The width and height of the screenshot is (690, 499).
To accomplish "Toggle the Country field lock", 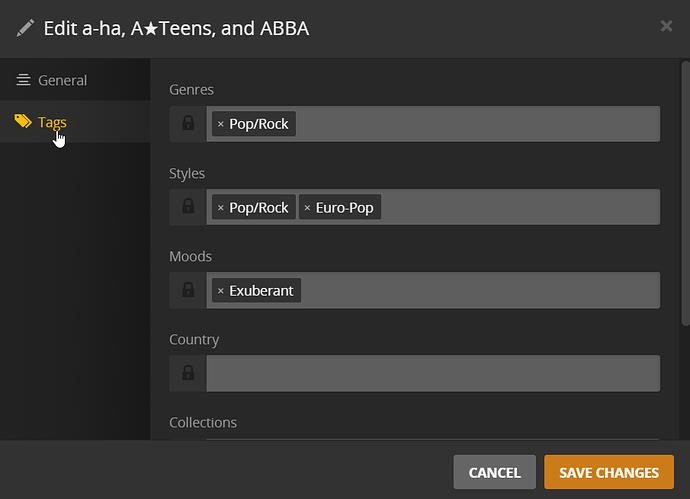I will point(188,373).
